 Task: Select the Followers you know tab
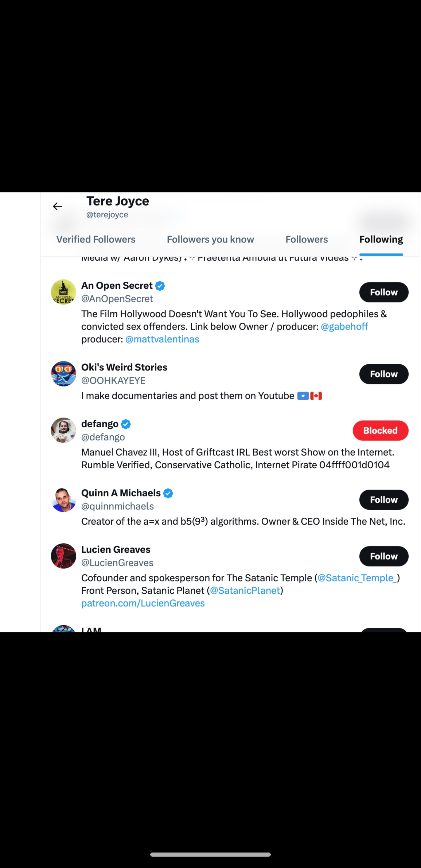click(210, 239)
